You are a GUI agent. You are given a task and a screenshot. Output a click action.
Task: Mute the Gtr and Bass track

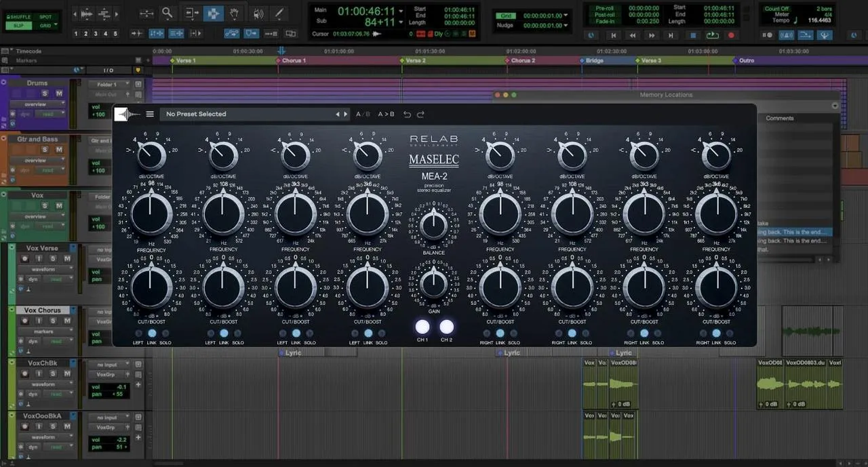click(58, 149)
